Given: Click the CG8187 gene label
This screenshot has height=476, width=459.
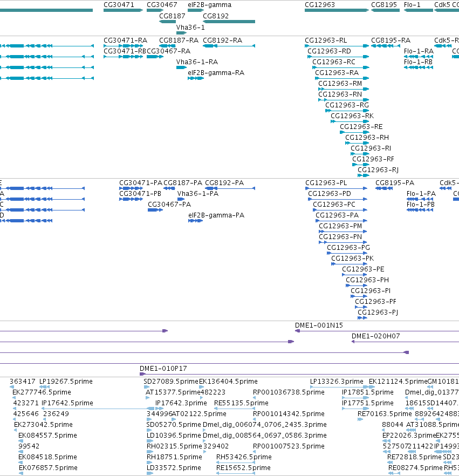Looking at the screenshot, I should 172,16.
